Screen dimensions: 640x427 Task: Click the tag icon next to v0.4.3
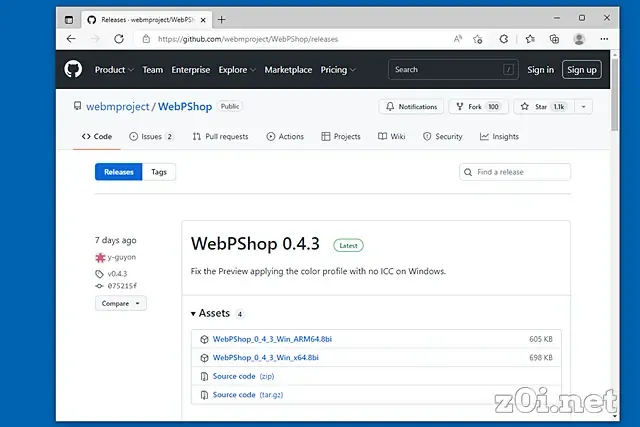[99, 274]
